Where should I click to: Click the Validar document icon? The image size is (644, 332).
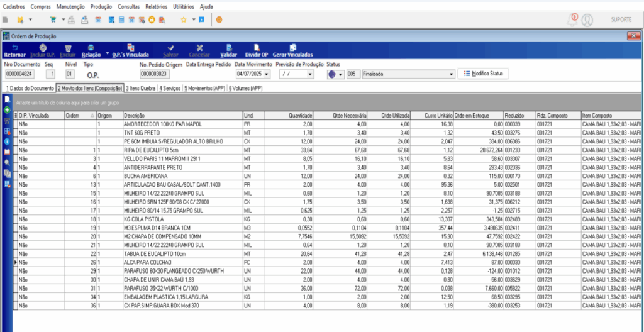tap(228, 48)
